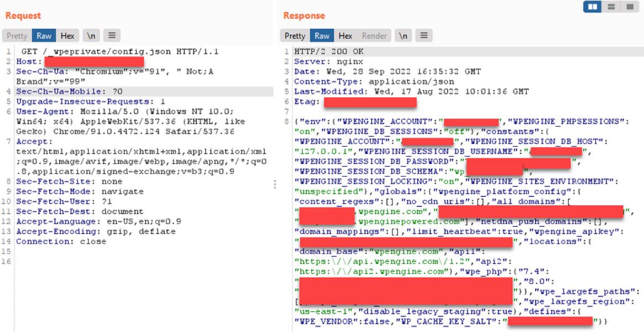Click the Server: nginx response header
Viewport: 644px width, 332px height.
point(329,61)
